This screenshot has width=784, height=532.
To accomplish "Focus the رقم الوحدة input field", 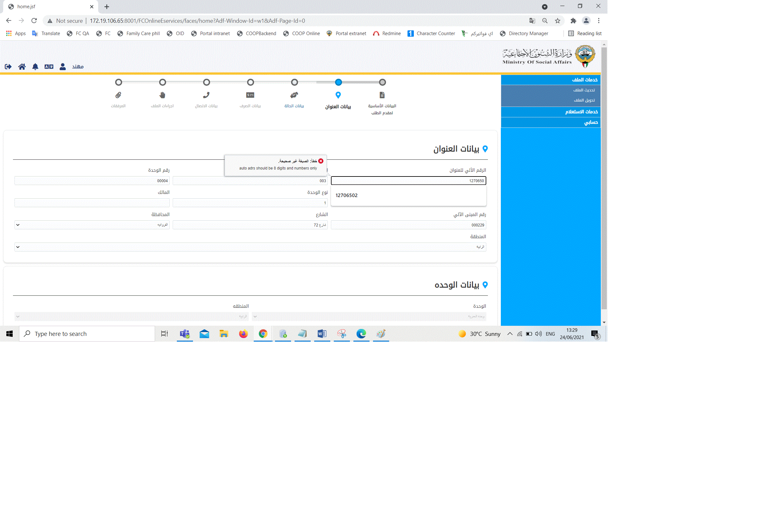I will coord(92,181).
